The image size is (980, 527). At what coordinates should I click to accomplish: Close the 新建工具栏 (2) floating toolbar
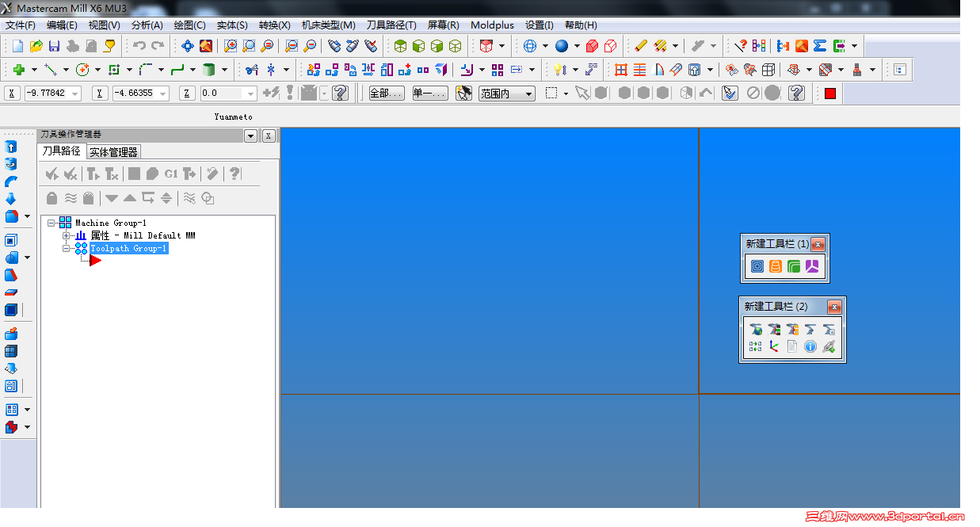(x=834, y=307)
